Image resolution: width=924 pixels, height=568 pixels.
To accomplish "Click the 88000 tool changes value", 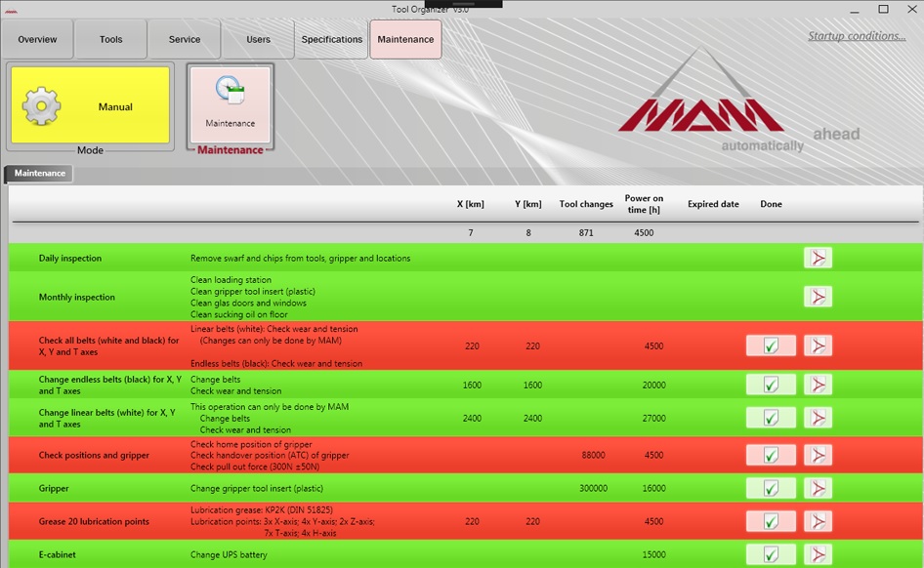I will [593, 455].
